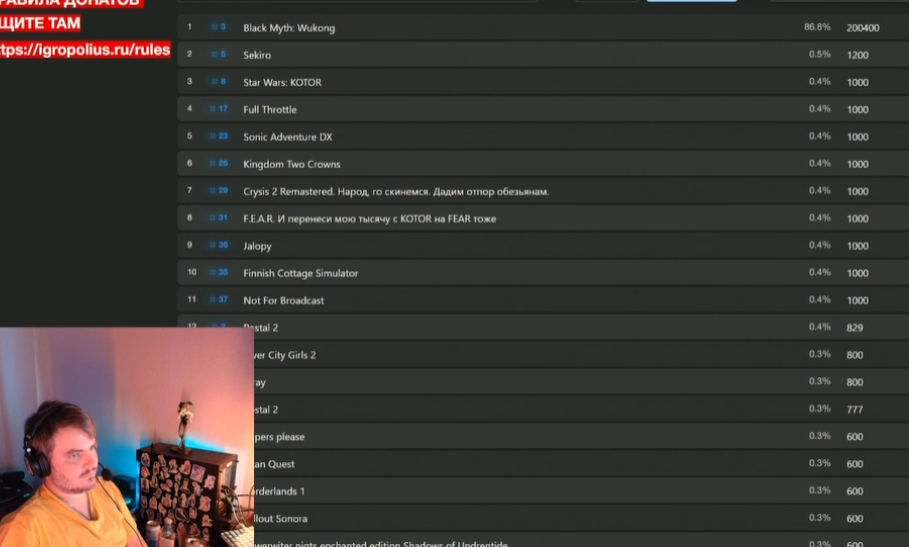Viewport: 909px width, 547px height.
Task: Click the #36 badge beside Jalopy
Action: pos(219,245)
